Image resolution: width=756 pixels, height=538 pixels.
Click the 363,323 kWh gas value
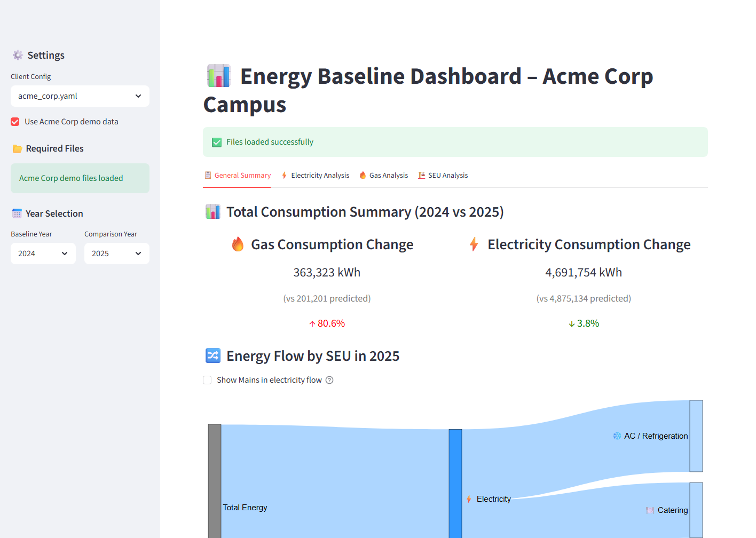click(x=327, y=273)
